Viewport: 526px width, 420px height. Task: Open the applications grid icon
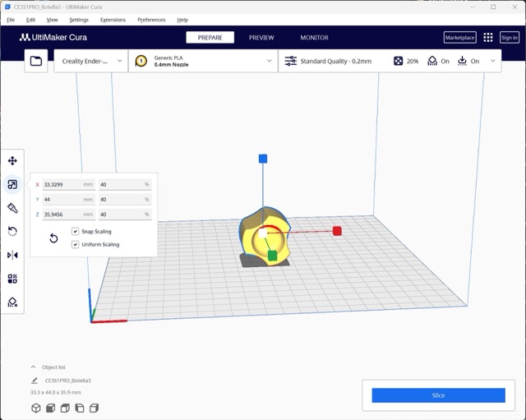click(488, 38)
